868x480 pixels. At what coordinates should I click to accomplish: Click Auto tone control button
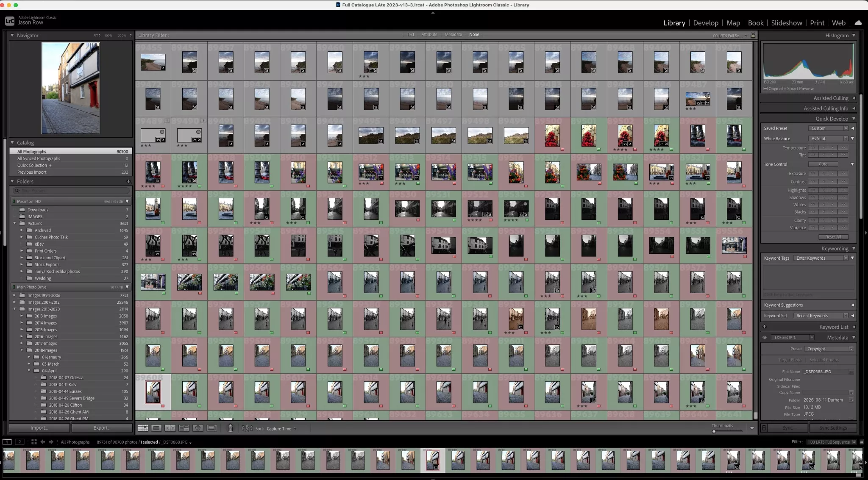coord(823,164)
